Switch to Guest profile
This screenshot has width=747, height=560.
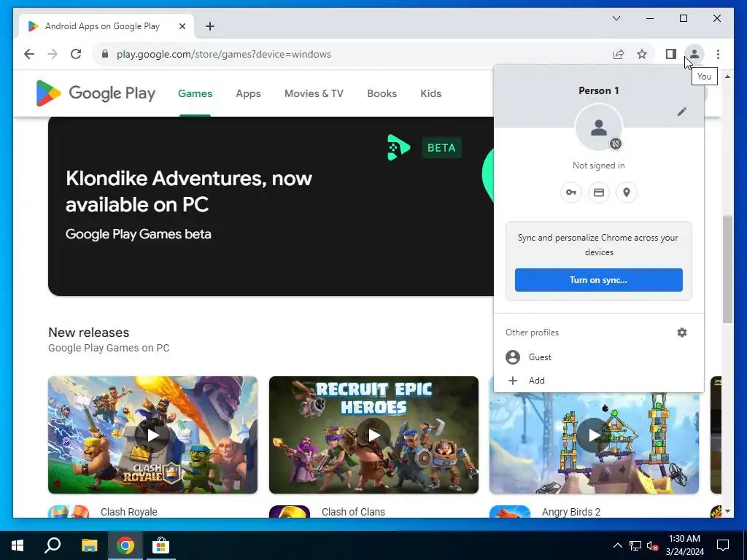click(x=598, y=357)
